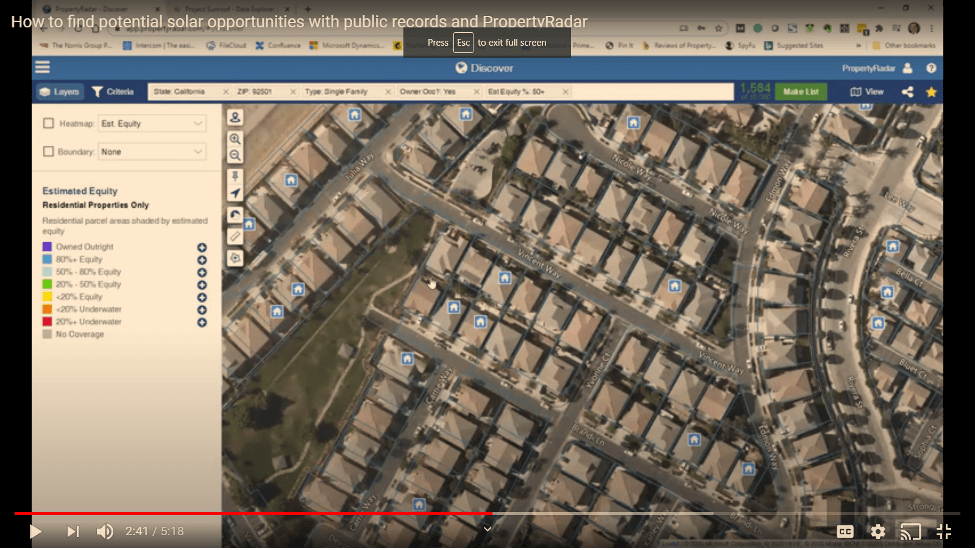The image size is (977, 550).
Task: Expand the 20%+ Underwater plus icon
Action: [x=202, y=322]
